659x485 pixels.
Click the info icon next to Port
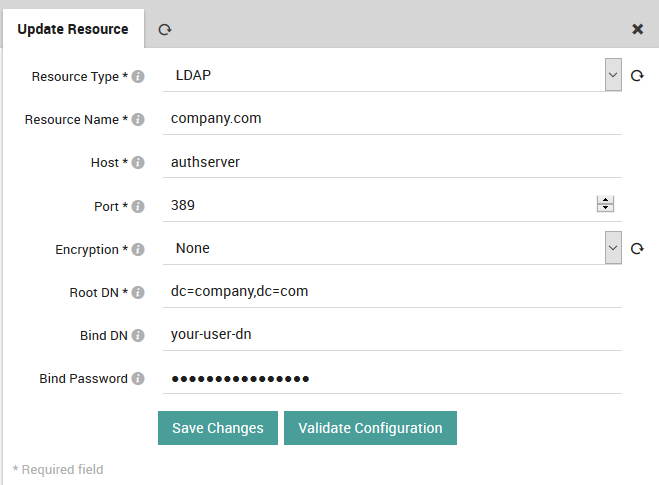pos(138,206)
